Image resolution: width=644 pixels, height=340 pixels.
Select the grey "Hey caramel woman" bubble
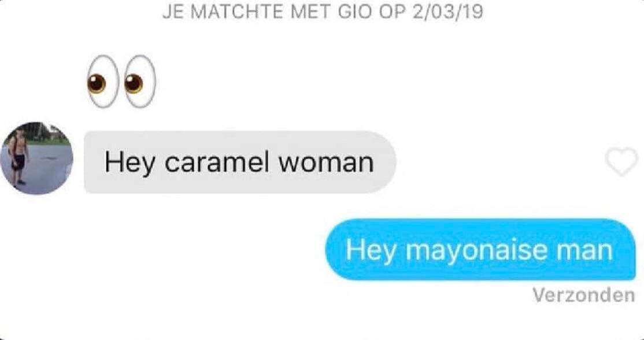tap(240, 162)
